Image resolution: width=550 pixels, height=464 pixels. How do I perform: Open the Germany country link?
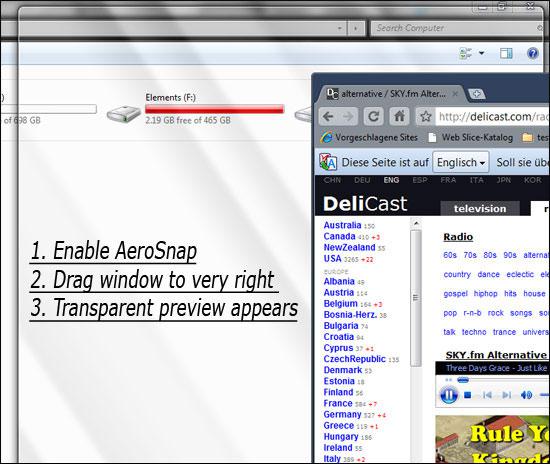(342, 415)
